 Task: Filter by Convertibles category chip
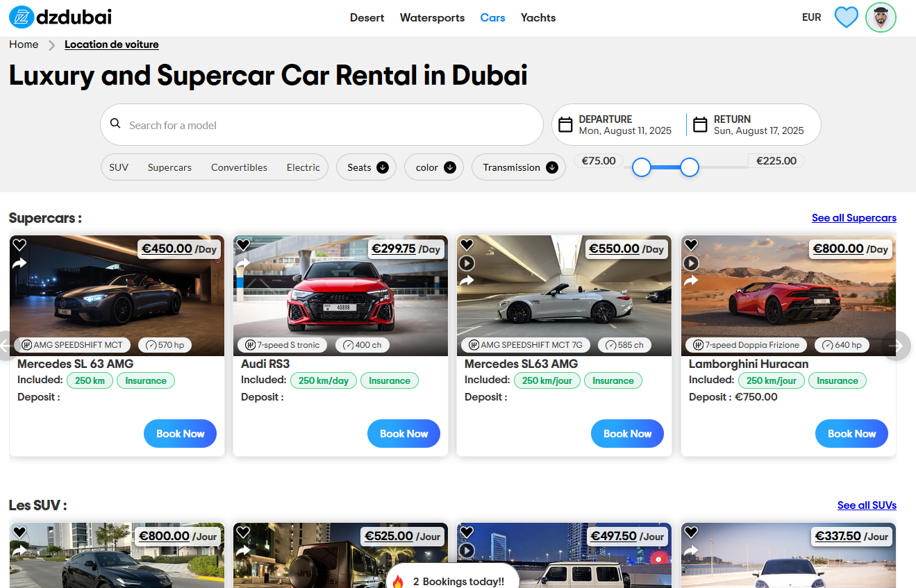239,167
